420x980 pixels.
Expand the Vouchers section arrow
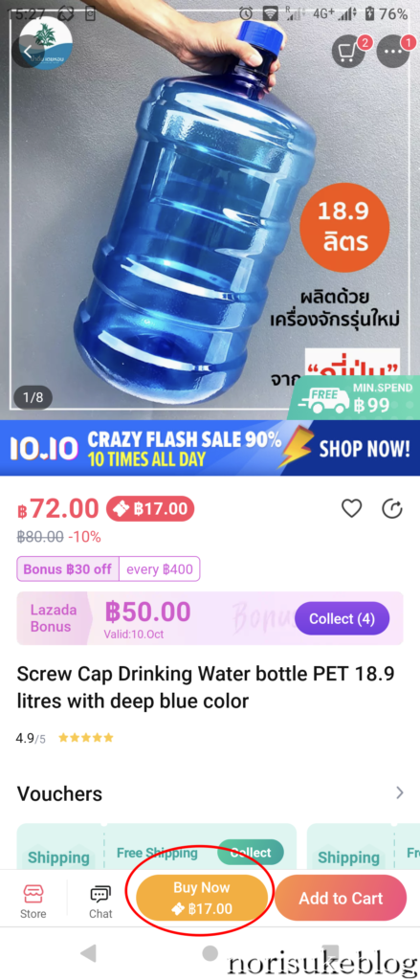[x=399, y=793]
